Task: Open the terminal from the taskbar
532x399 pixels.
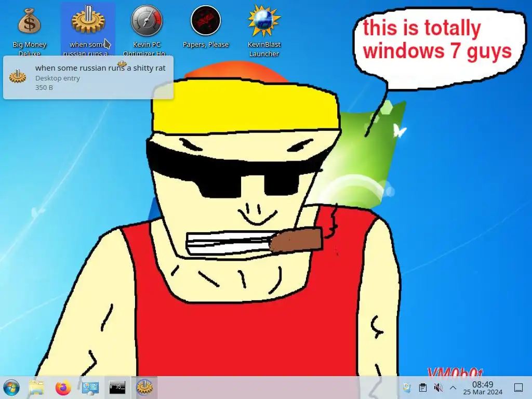Action: click(x=117, y=387)
